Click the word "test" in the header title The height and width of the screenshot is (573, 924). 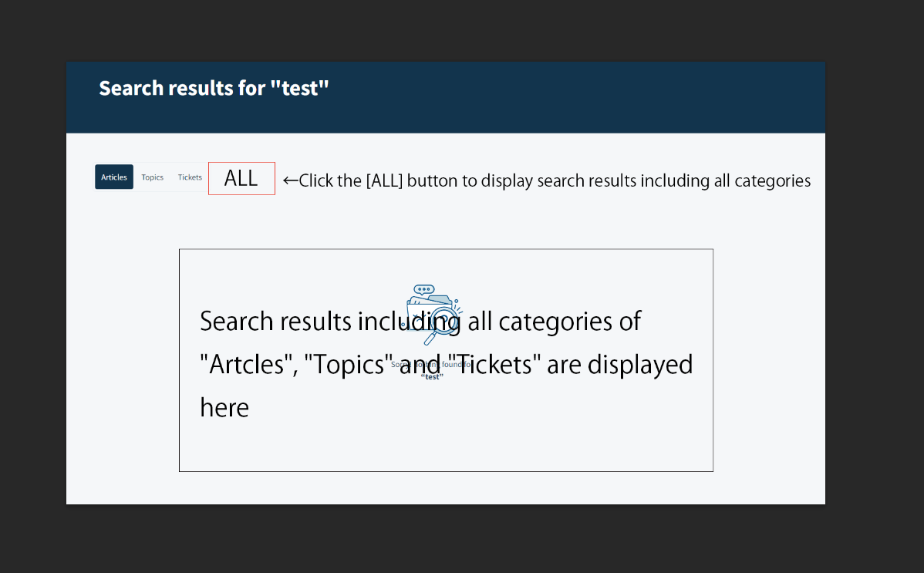300,88
